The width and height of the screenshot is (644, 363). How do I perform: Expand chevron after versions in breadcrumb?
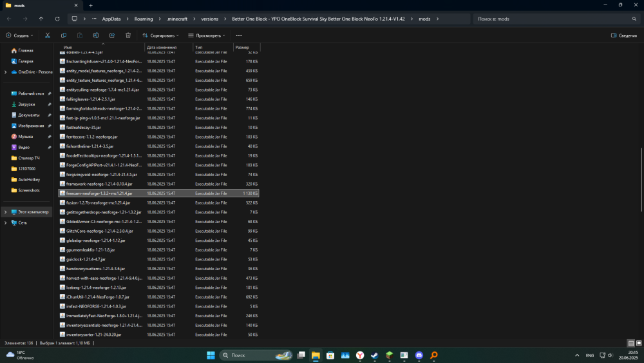pyautogui.click(x=225, y=19)
